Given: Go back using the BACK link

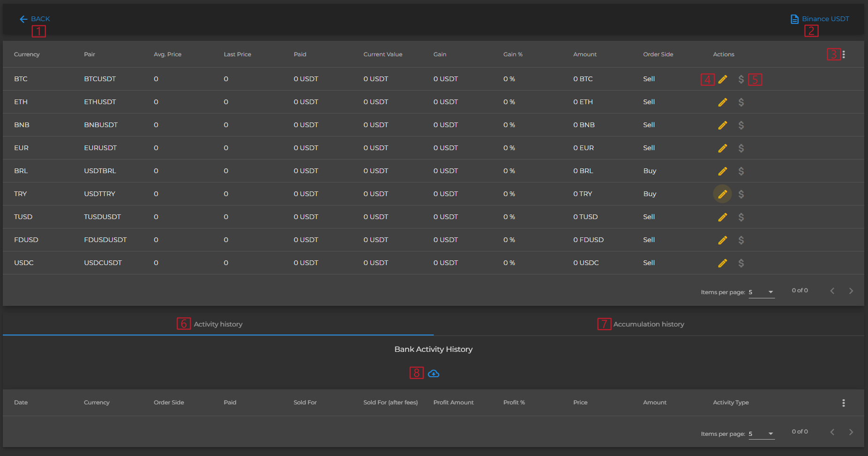Looking at the screenshot, I should click(35, 19).
